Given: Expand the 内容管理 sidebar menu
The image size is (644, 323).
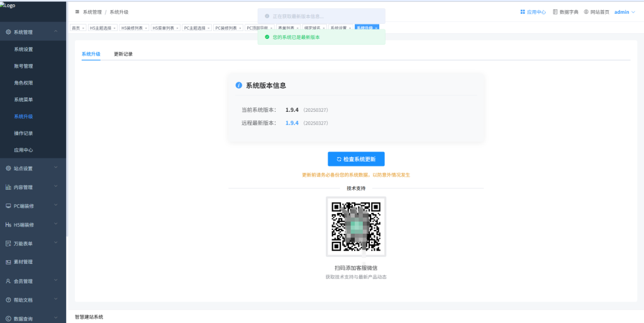Looking at the screenshot, I should [x=33, y=187].
